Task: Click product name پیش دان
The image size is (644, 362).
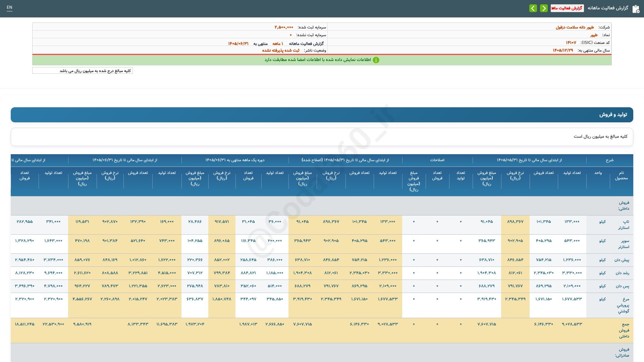Action: pyautogui.click(x=622, y=260)
